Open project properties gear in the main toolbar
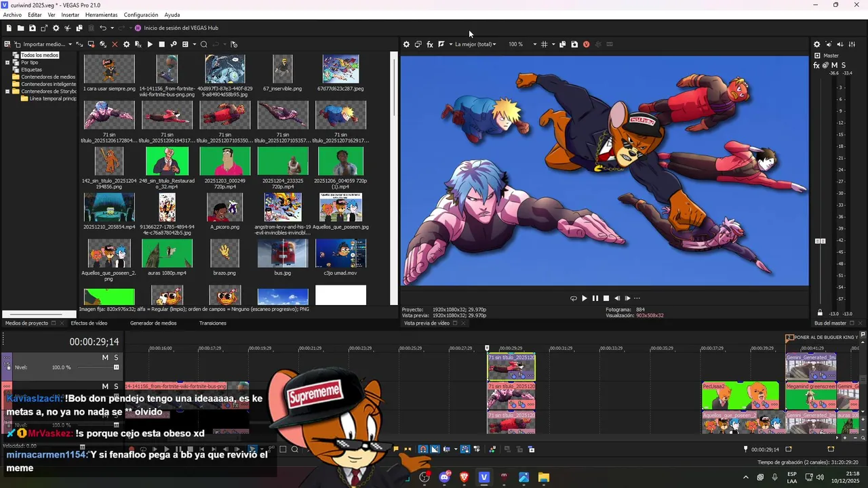This screenshot has height=488, width=868. pos(56,28)
